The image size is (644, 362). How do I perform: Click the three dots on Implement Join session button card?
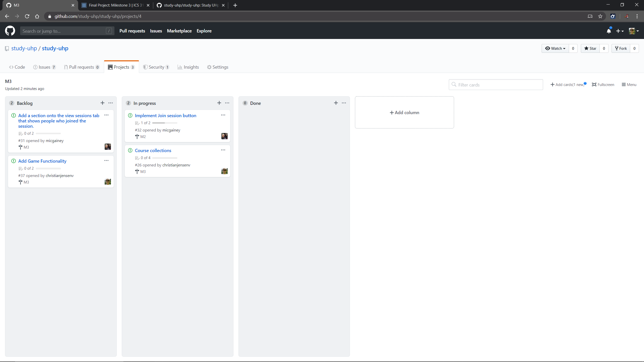pyautogui.click(x=223, y=115)
